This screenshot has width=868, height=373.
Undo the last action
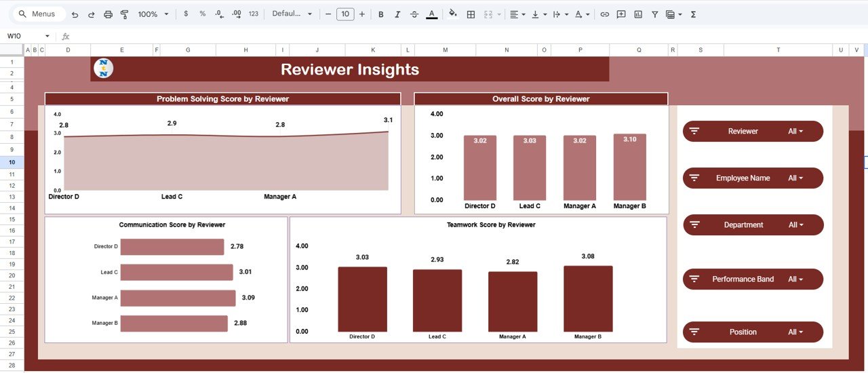pos(75,14)
